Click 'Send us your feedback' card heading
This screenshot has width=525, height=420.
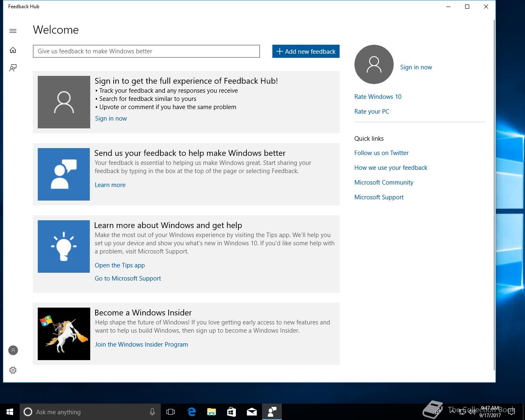[190, 153]
